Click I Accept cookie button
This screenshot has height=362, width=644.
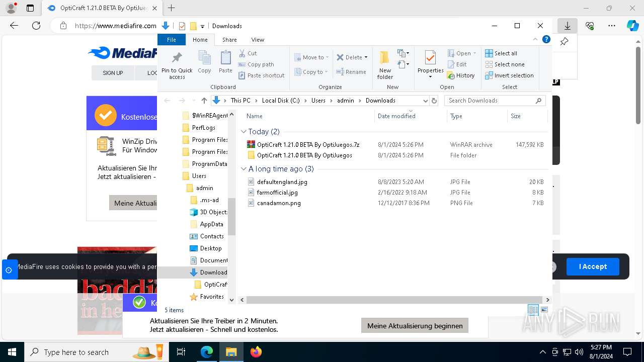point(593,266)
